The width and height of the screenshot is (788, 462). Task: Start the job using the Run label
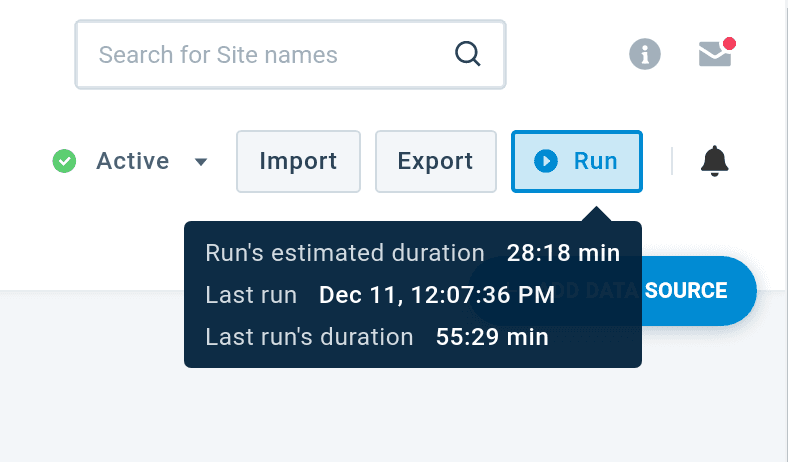[x=595, y=161]
